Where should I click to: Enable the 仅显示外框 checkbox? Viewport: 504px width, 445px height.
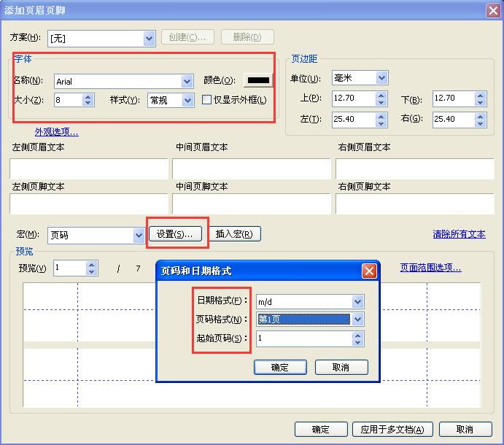[206, 100]
